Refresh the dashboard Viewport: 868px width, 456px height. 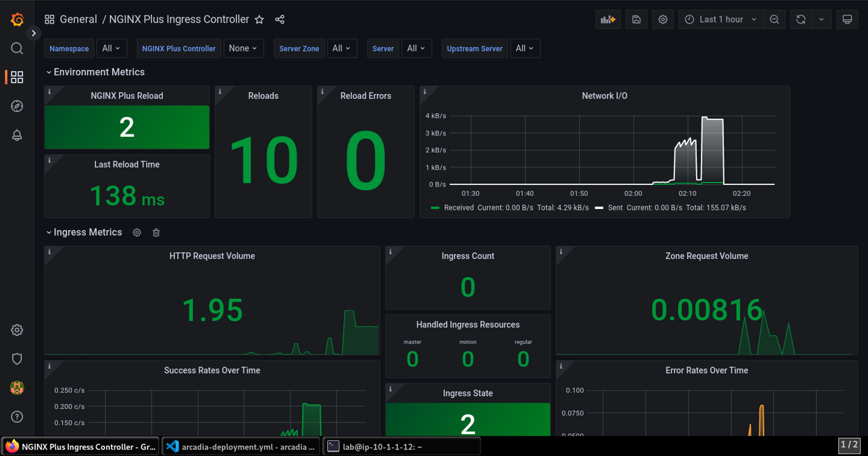(801, 20)
